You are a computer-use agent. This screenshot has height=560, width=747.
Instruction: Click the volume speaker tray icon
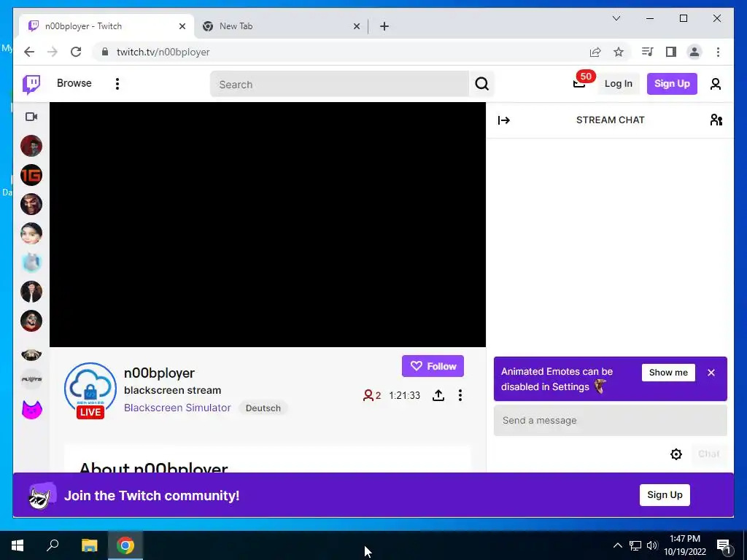coord(652,545)
